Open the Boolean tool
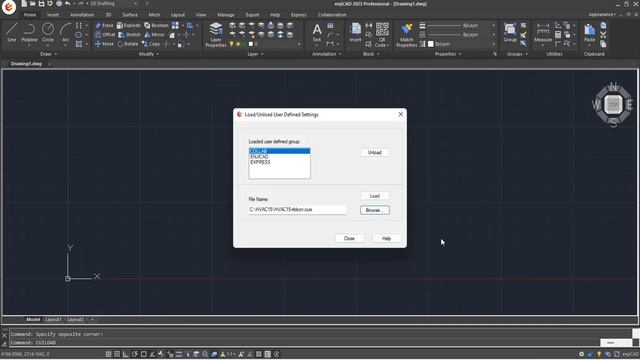Viewport: 640px width, 360px height. (x=156, y=25)
